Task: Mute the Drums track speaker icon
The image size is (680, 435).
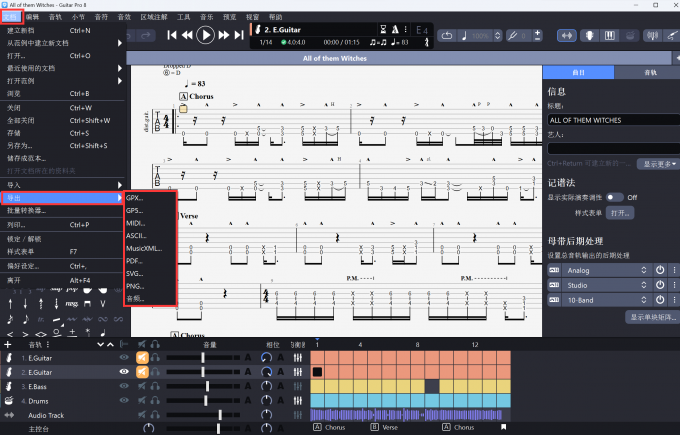Action: tap(142, 400)
